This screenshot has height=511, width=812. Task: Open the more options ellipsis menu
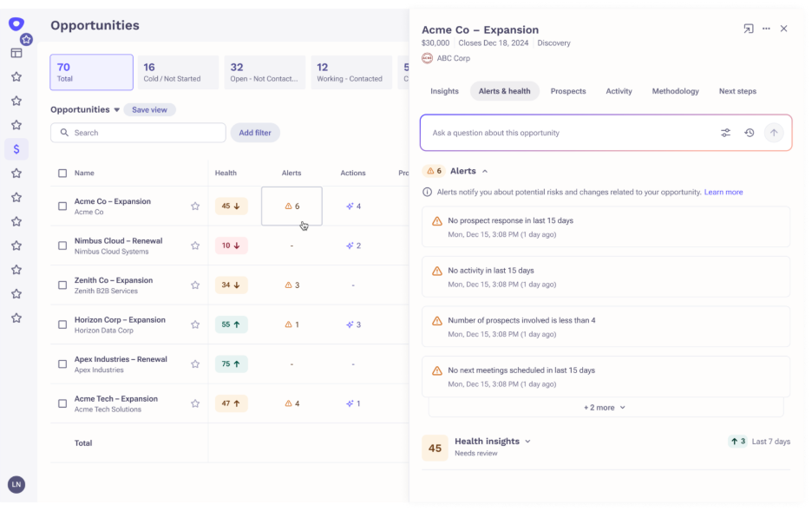[x=766, y=29]
